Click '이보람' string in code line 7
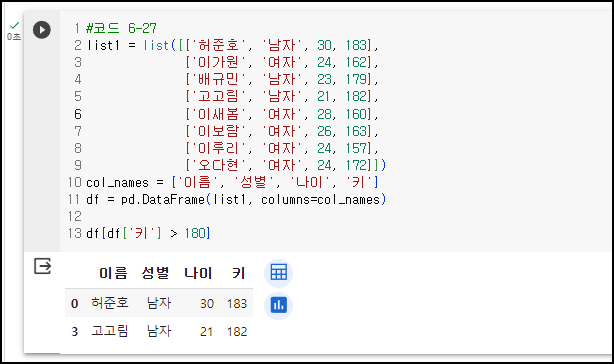The width and height of the screenshot is (614, 364). pyautogui.click(x=219, y=131)
